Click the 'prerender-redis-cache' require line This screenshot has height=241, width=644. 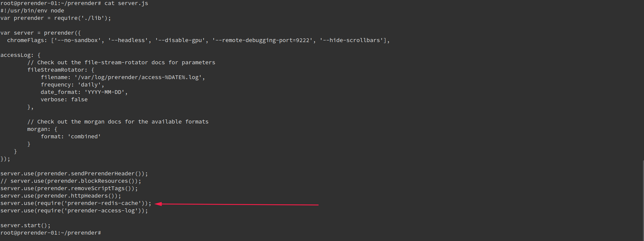tap(76, 203)
